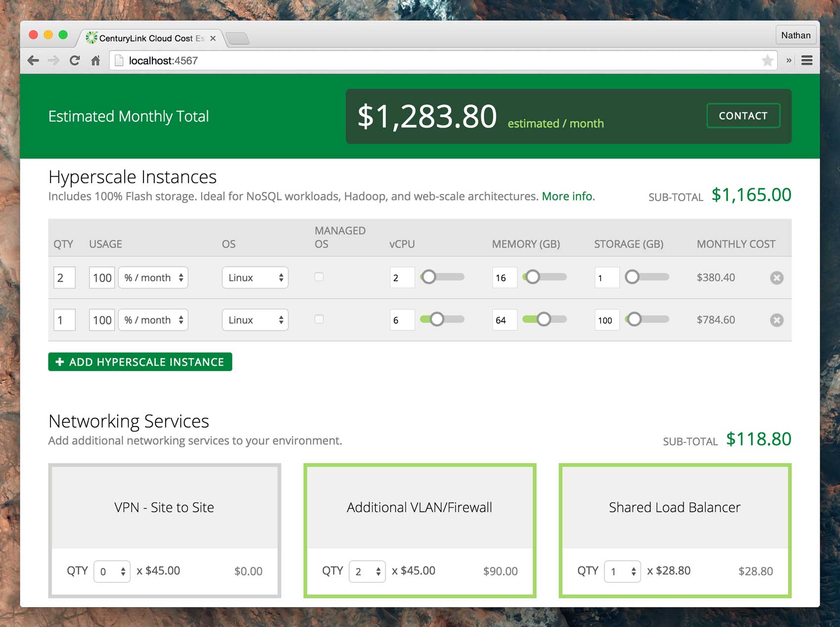Click the $0.00 VPN total
840x627 pixels.
[x=248, y=572]
